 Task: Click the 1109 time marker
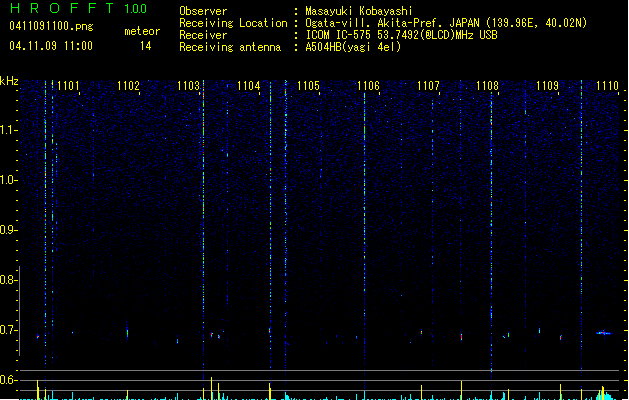548,86
